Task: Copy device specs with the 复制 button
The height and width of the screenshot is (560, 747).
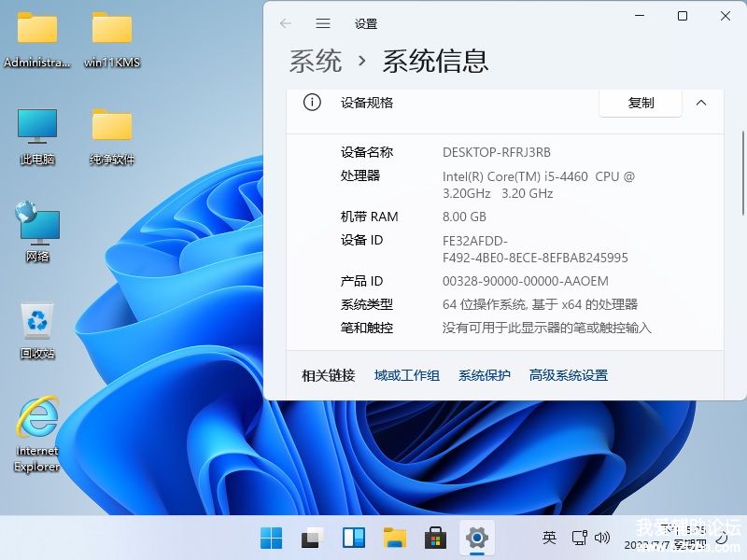Action: click(x=641, y=103)
